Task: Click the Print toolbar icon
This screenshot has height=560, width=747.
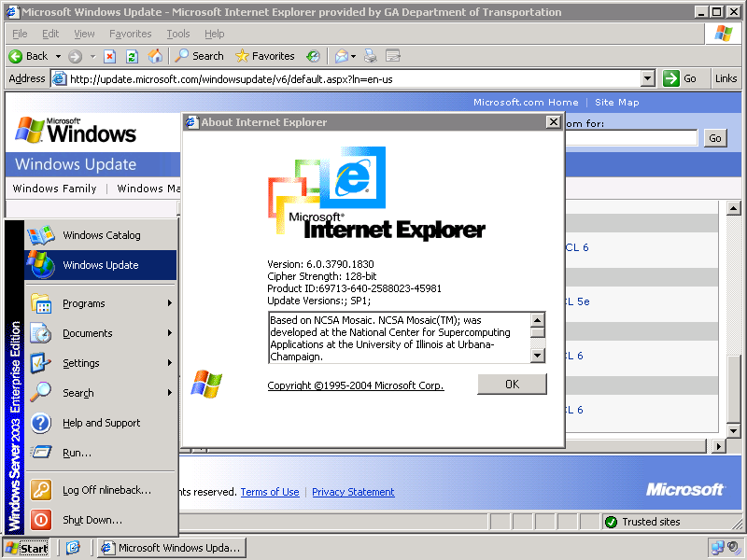Action: (x=371, y=56)
